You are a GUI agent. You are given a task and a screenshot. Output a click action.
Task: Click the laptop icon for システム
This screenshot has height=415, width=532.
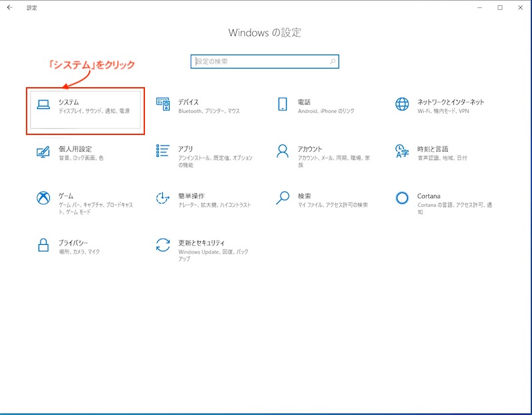coord(43,104)
